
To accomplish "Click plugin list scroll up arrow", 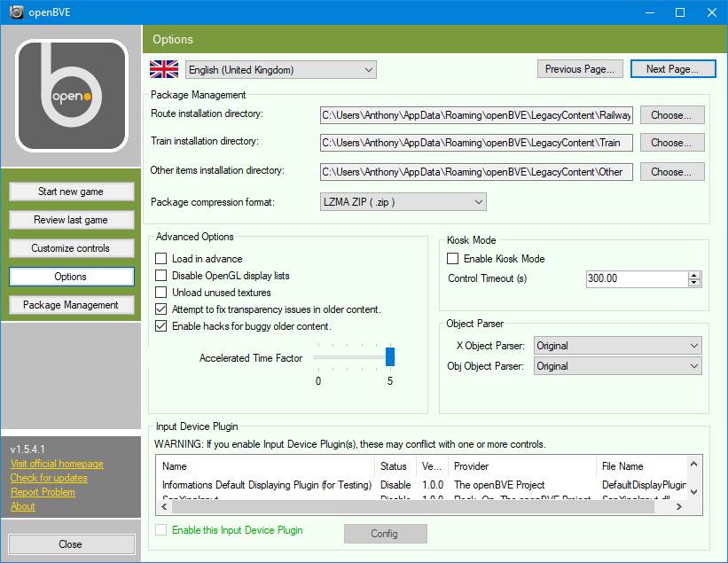I will coord(693,464).
